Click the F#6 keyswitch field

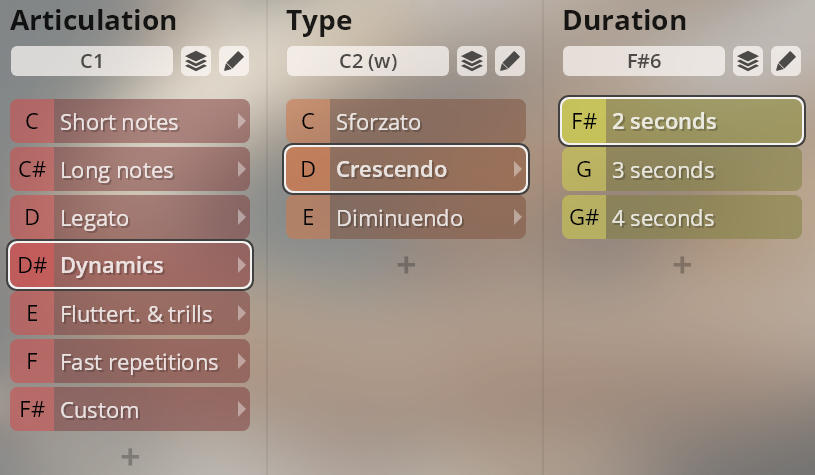(644, 61)
